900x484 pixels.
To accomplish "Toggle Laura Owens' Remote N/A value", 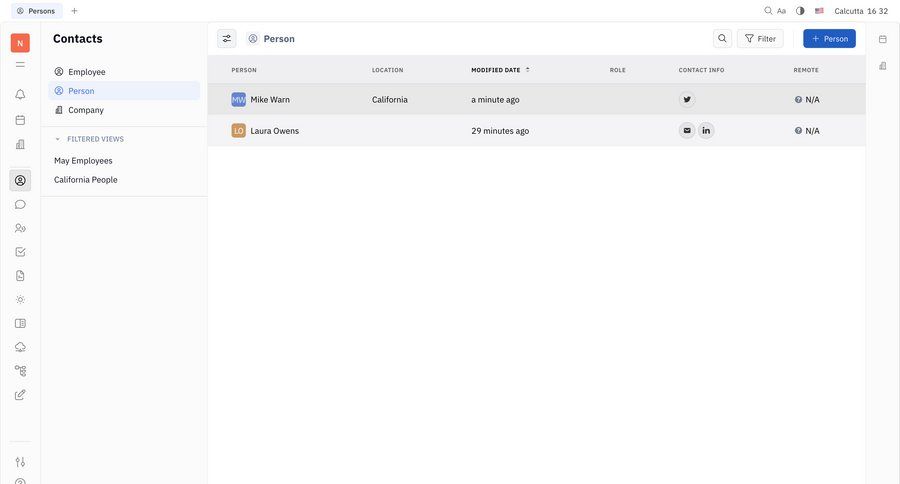I will 807,130.
